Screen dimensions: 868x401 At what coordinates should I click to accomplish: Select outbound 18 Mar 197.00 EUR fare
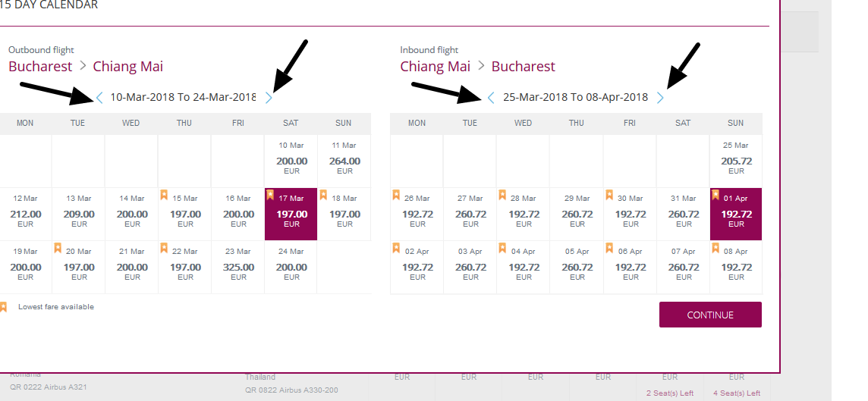coord(344,214)
